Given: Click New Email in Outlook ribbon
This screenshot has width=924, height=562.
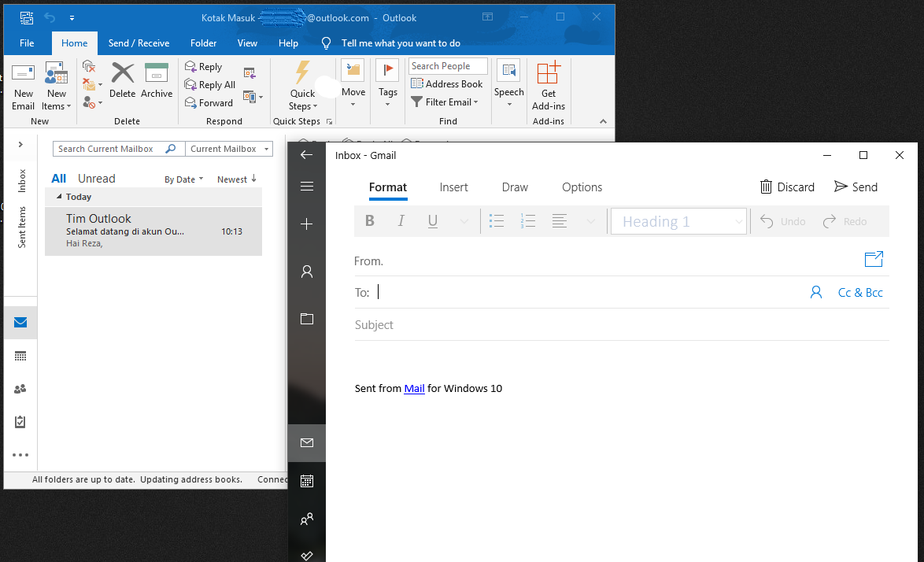Looking at the screenshot, I should click(23, 87).
